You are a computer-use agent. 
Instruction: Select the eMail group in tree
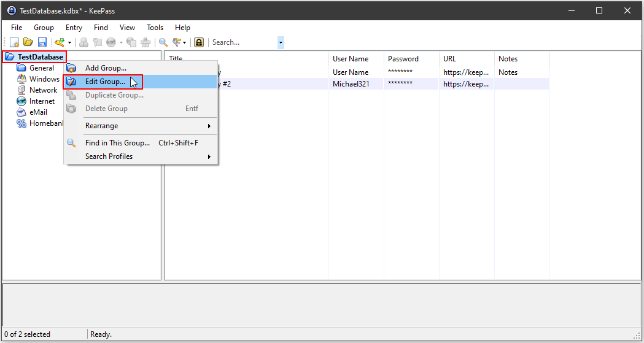point(38,112)
